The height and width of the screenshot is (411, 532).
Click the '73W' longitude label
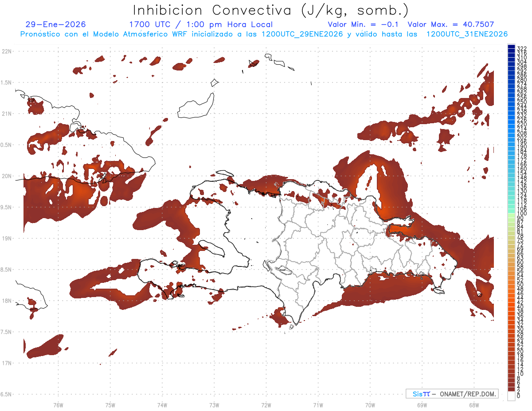[214, 405]
